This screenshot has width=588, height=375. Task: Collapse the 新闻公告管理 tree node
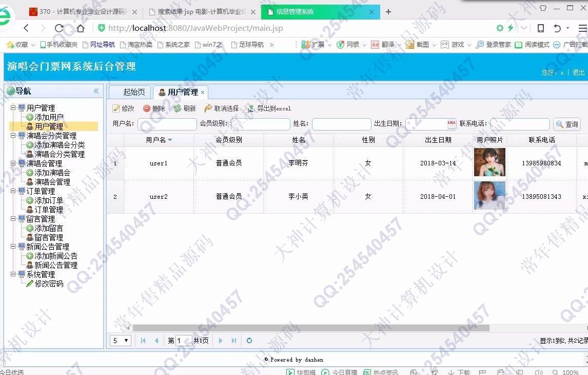point(13,247)
